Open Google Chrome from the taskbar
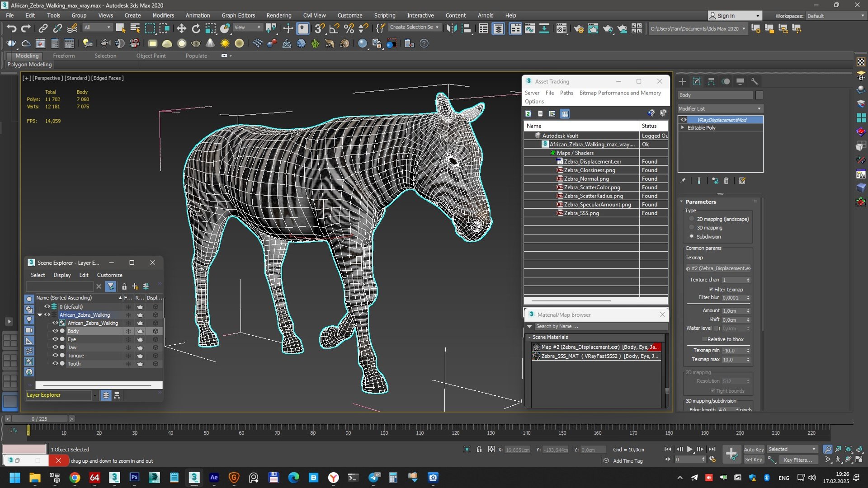Image resolution: width=868 pixels, height=488 pixels. tap(75, 478)
